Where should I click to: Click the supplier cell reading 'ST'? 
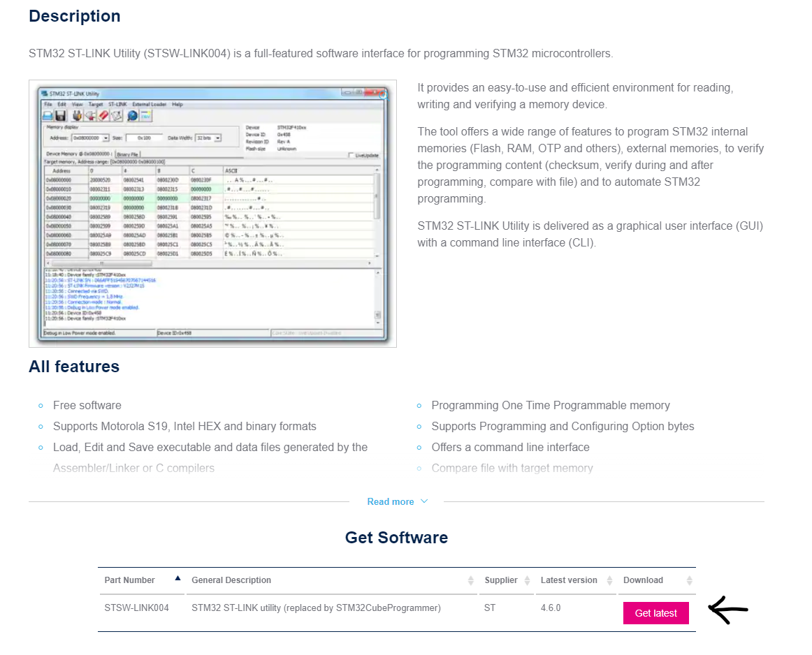click(x=489, y=608)
